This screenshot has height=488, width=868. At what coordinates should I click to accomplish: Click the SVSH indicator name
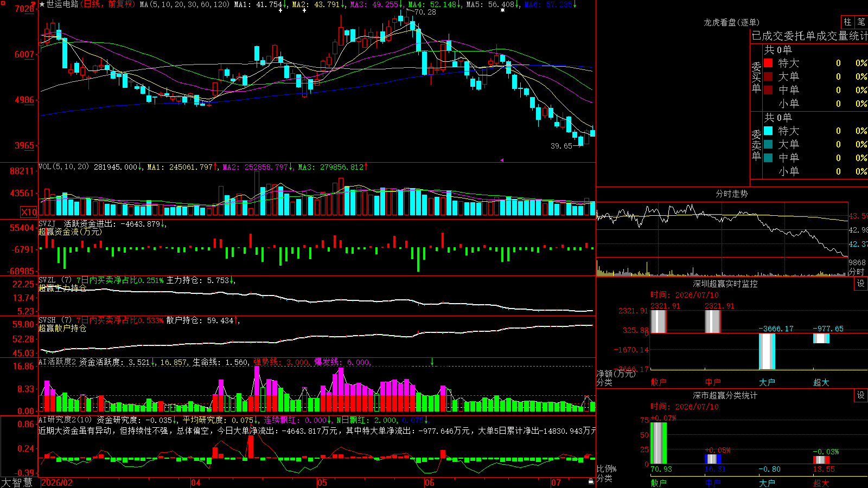(x=47, y=320)
